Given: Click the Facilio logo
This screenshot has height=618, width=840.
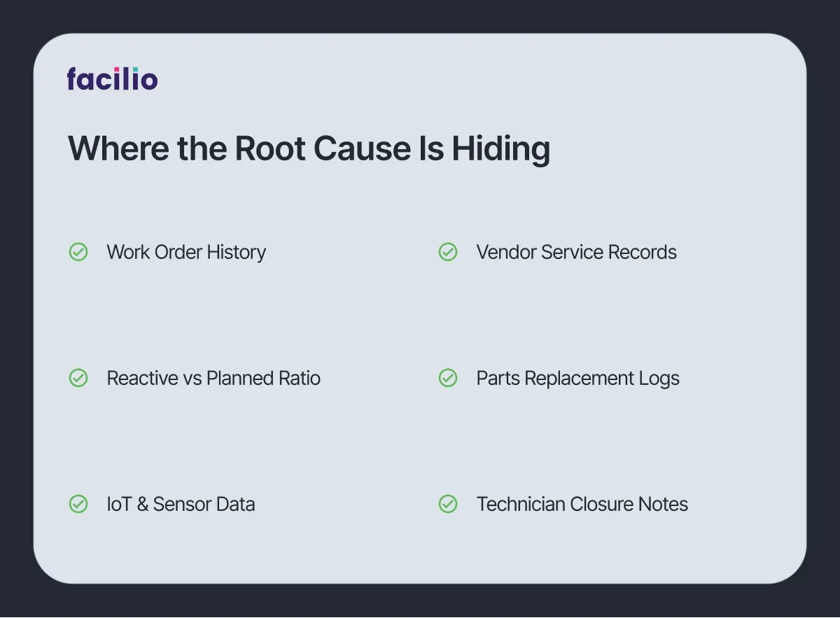Looking at the screenshot, I should pyautogui.click(x=112, y=79).
